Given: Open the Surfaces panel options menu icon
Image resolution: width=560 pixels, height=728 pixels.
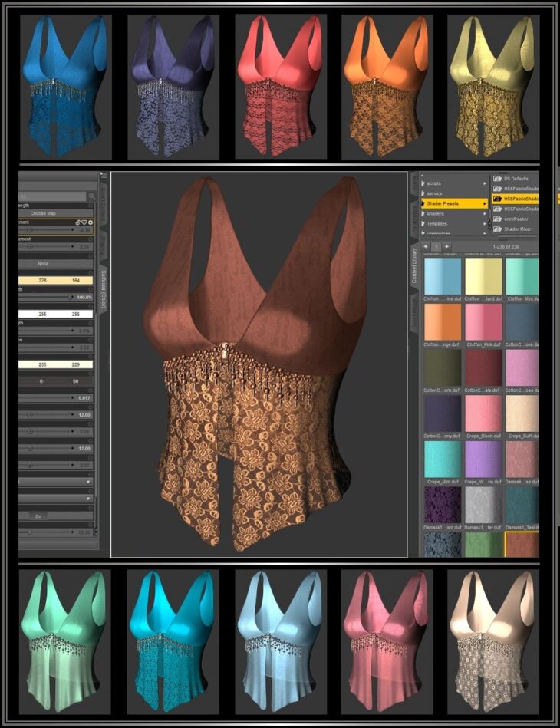Looking at the screenshot, I should (x=104, y=176).
